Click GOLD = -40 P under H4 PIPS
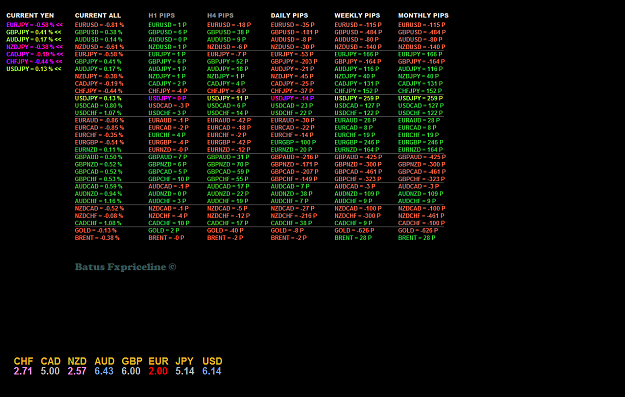The height and width of the screenshot is (397, 625). [225, 230]
